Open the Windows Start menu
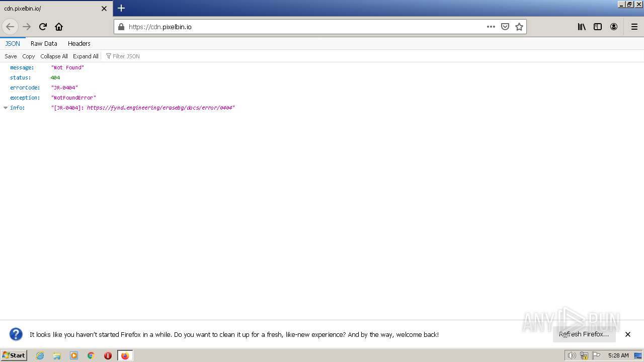 pos(14,355)
